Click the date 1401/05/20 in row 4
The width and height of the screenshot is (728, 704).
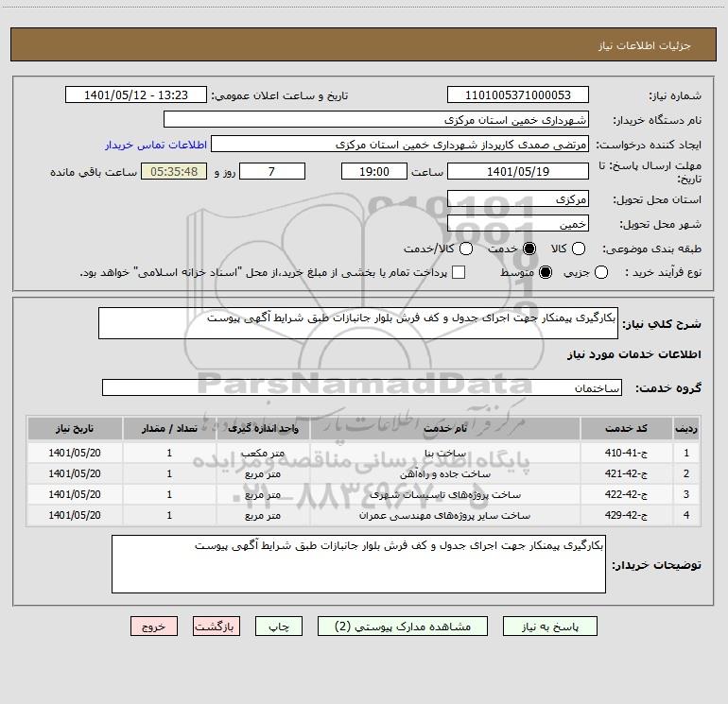coord(75,515)
